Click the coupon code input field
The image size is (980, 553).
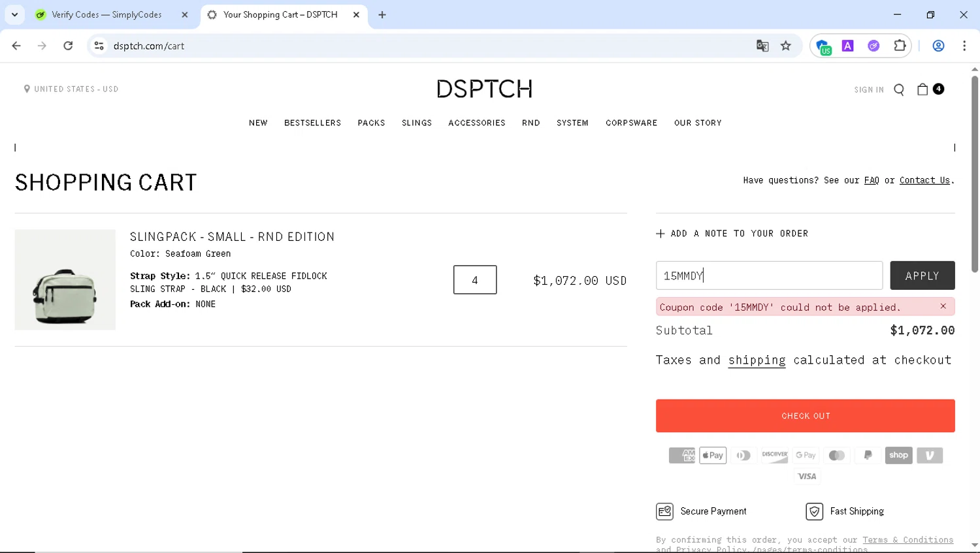(x=769, y=276)
